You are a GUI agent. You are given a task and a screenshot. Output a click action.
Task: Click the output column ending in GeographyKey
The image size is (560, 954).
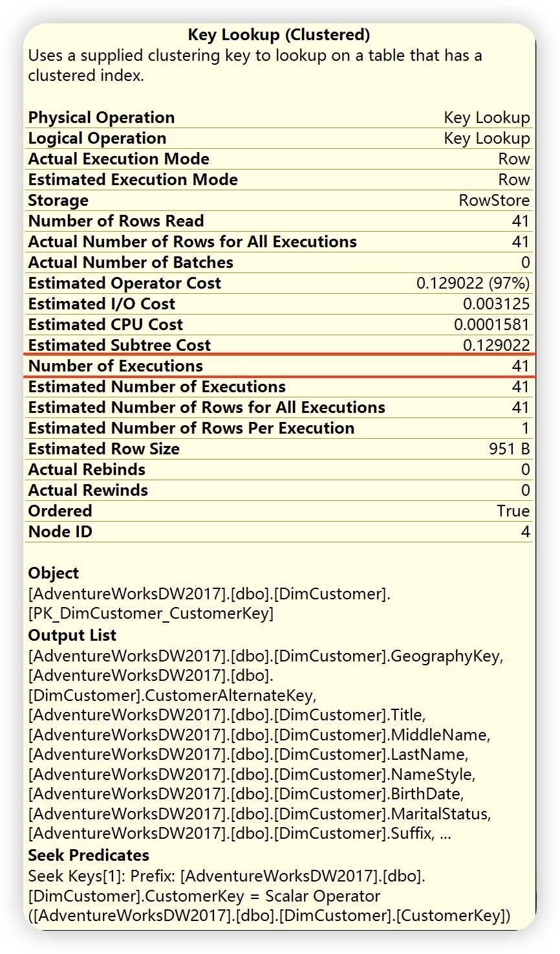click(266, 656)
